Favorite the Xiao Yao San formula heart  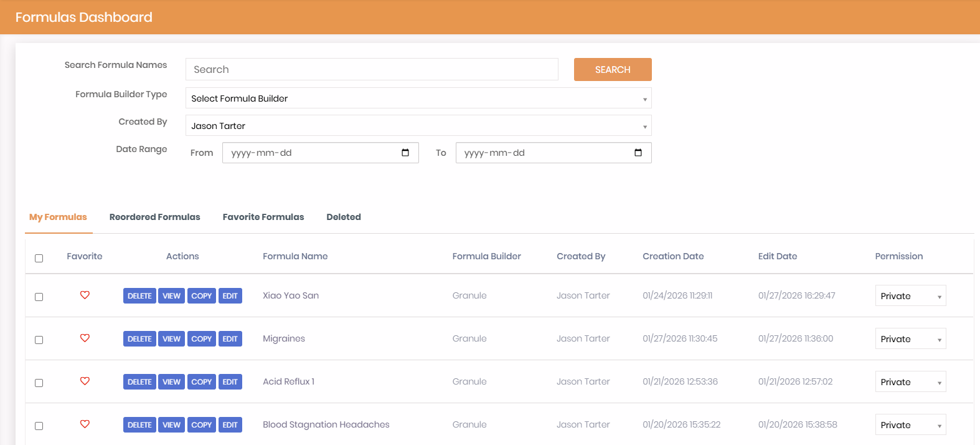pos(85,295)
